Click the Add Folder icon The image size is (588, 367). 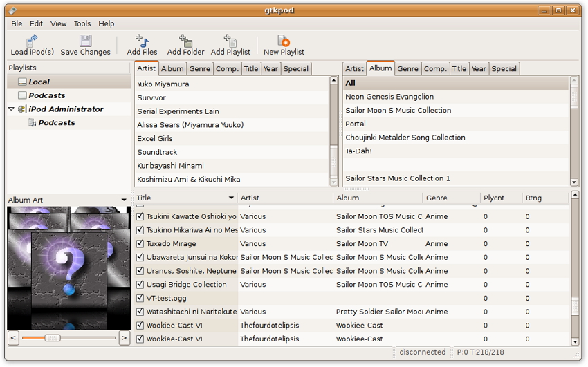coord(185,41)
